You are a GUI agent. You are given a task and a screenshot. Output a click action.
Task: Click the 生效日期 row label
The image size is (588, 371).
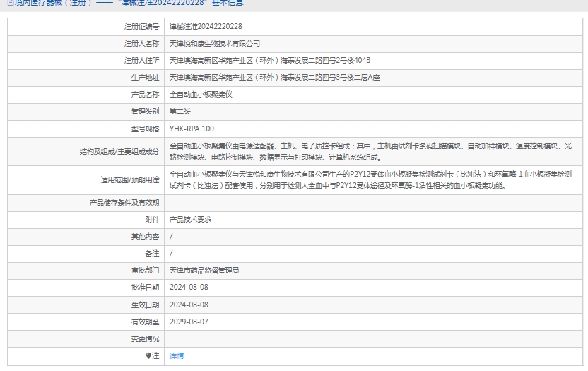click(x=146, y=305)
